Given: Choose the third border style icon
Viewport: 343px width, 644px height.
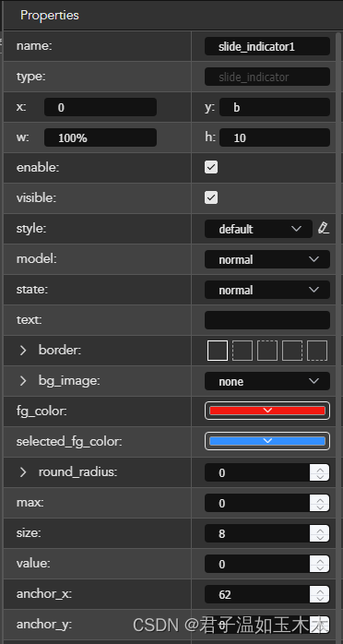Looking at the screenshot, I should pos(267,351).
